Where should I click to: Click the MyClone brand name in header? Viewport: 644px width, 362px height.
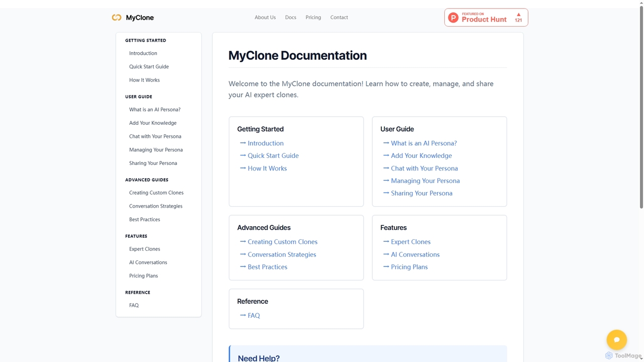(140, 18)
